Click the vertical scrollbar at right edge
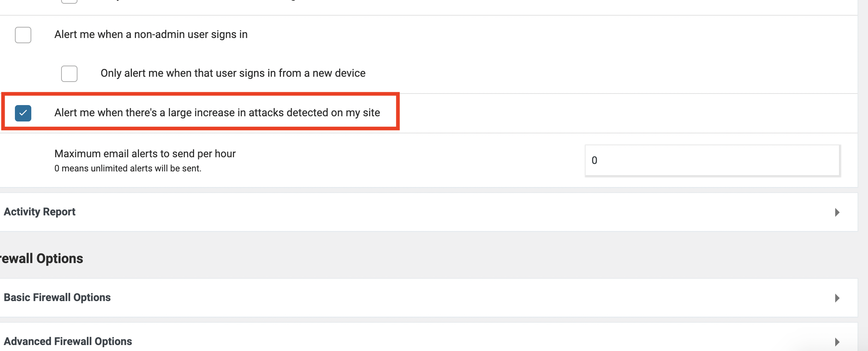 coord(863,175)
